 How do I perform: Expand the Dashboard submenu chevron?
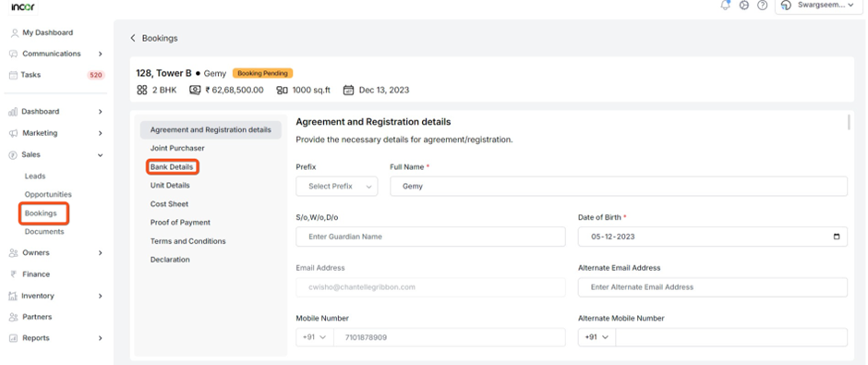101,112
